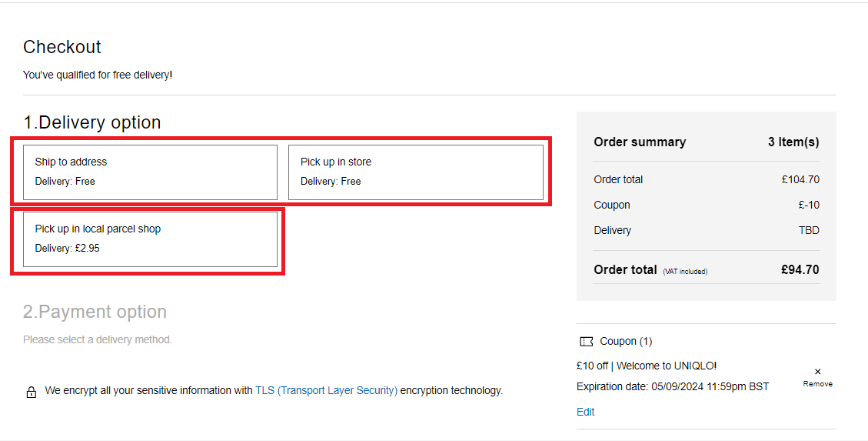Click the Coupon (1) section heading

coord(626,341)
